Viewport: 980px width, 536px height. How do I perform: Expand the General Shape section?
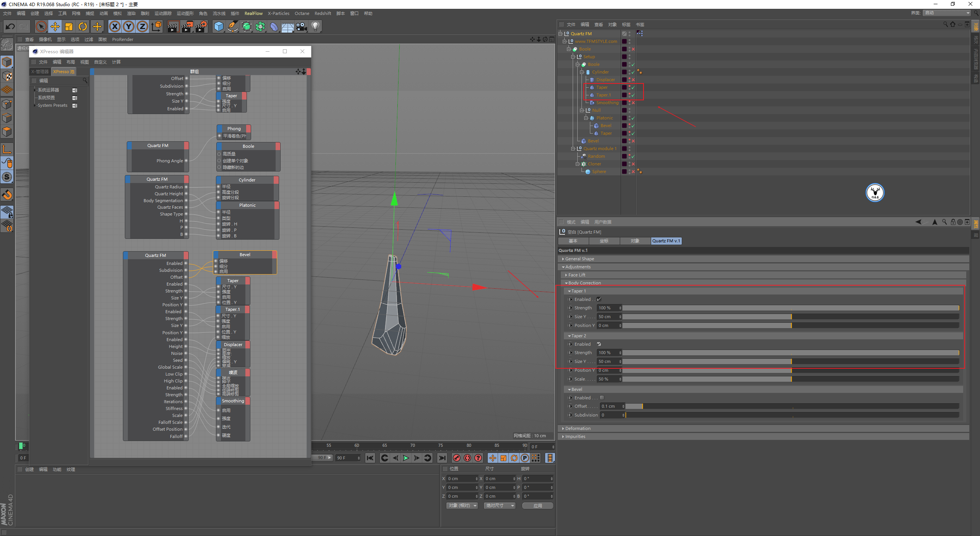[x=579, y=259]
